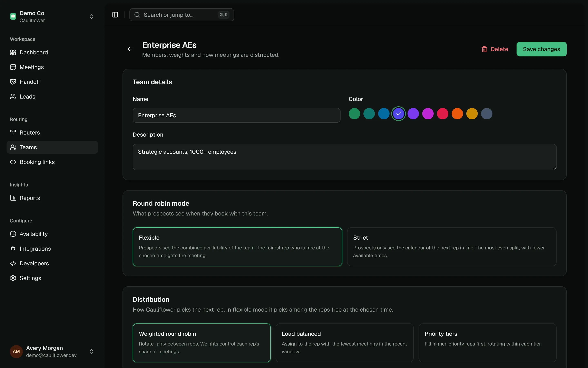Pick the red color swatch
Screen dimensions: 588x368
click(442, 114)
